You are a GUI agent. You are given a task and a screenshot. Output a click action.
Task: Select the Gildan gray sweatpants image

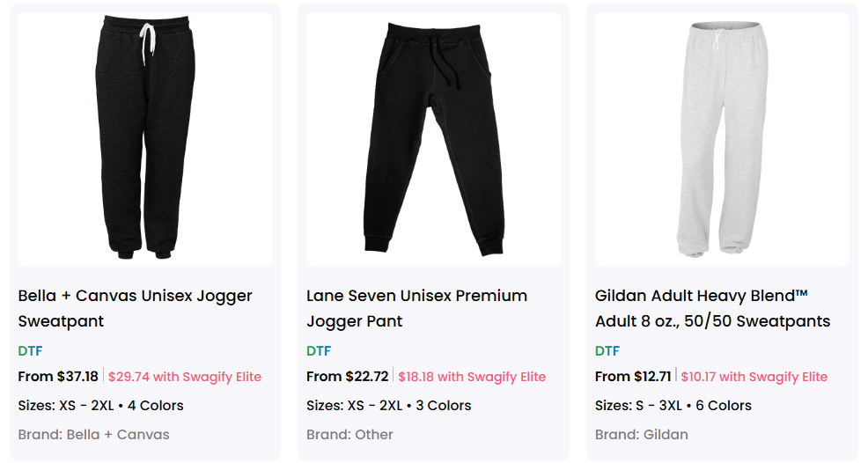722,139
